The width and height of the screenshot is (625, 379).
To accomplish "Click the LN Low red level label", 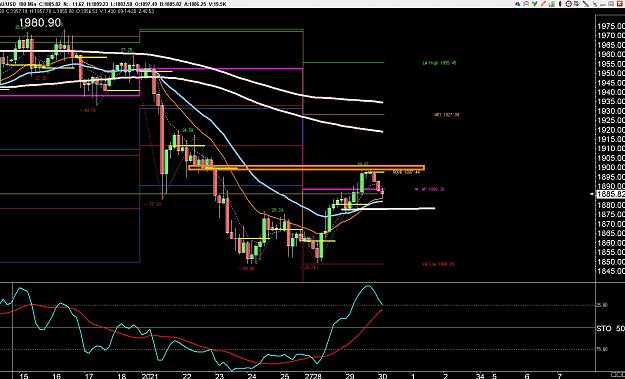I will click(x=438, y=264).
